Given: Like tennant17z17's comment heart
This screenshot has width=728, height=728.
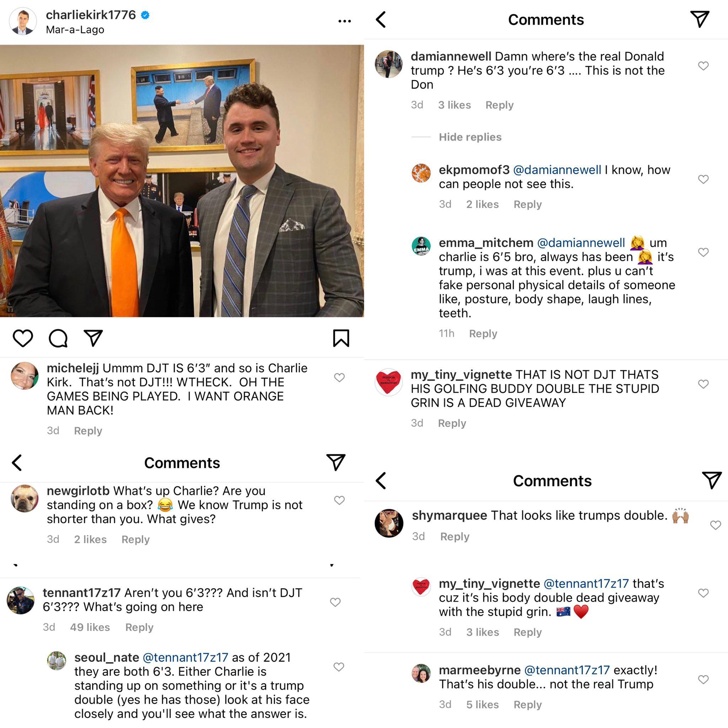Looking at the screenshot, I should 335,602.
